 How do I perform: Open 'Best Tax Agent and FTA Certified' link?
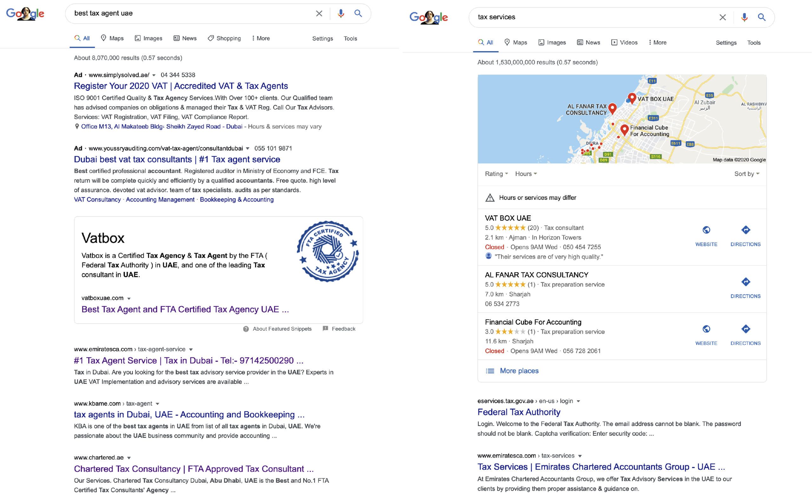(185, 309)
